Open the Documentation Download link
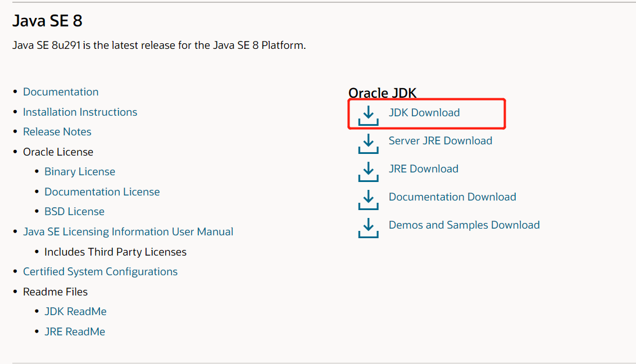 (452, 197)
